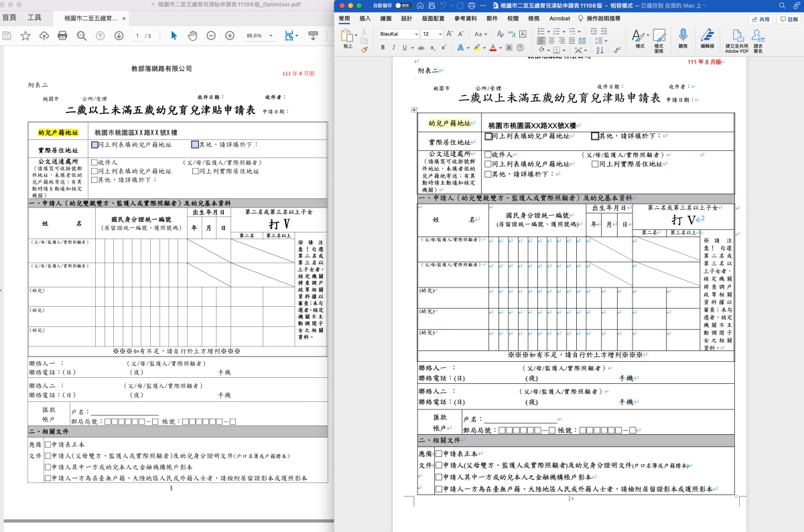Image resolution: width=804 pixels, height=532 pixels.
Task: Bookmark the PDF with the star icon
Action: [x=25, y=36]
